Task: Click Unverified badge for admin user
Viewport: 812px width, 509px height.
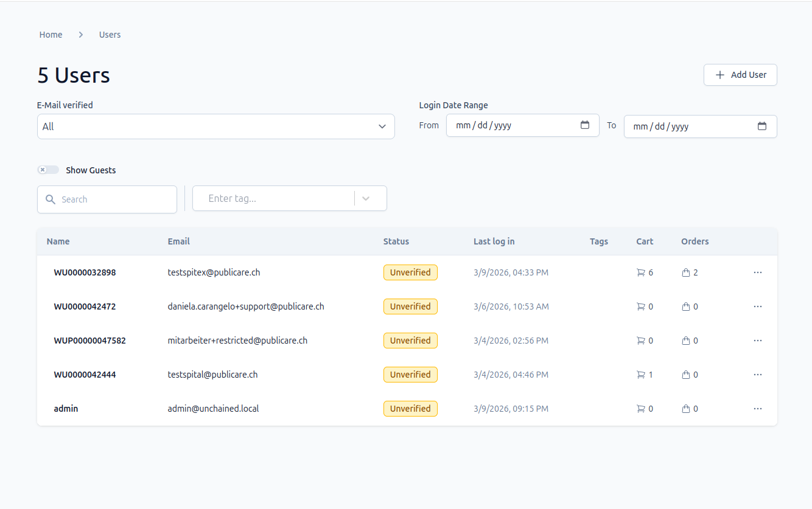Action: 410,409
